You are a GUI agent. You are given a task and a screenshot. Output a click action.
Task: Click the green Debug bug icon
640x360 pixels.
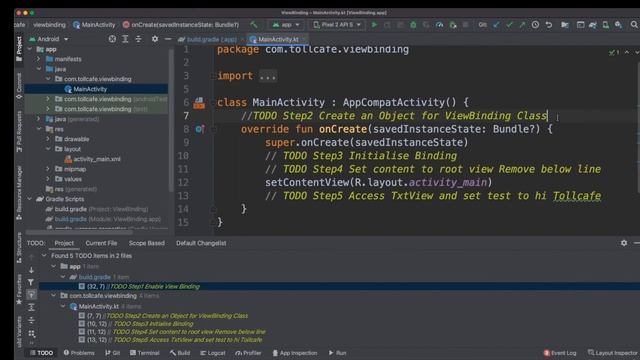click(x=413, y=25)
